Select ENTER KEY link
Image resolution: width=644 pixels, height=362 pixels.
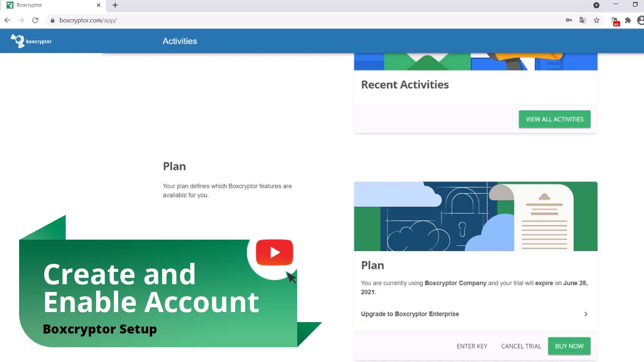pos(472,346)
